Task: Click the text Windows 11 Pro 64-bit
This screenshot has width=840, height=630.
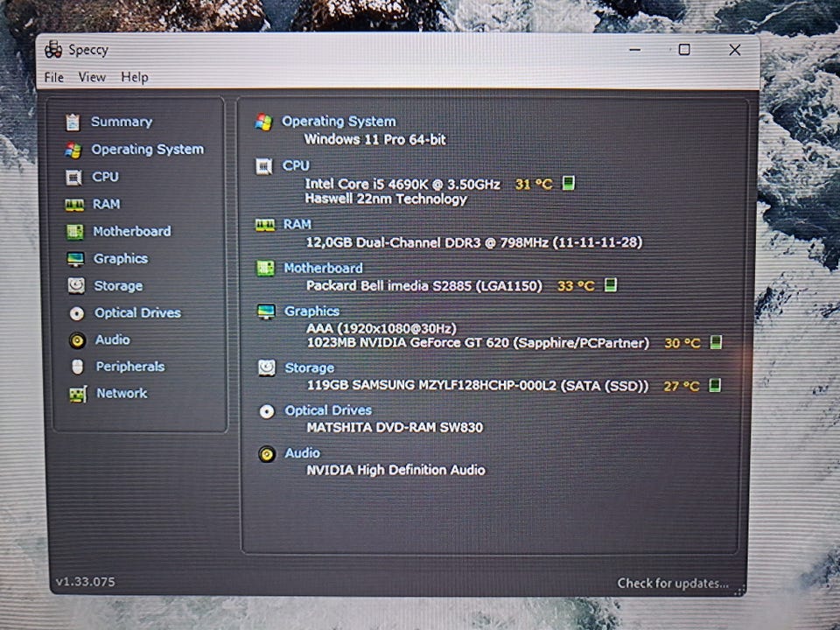Action: [375, 139]
